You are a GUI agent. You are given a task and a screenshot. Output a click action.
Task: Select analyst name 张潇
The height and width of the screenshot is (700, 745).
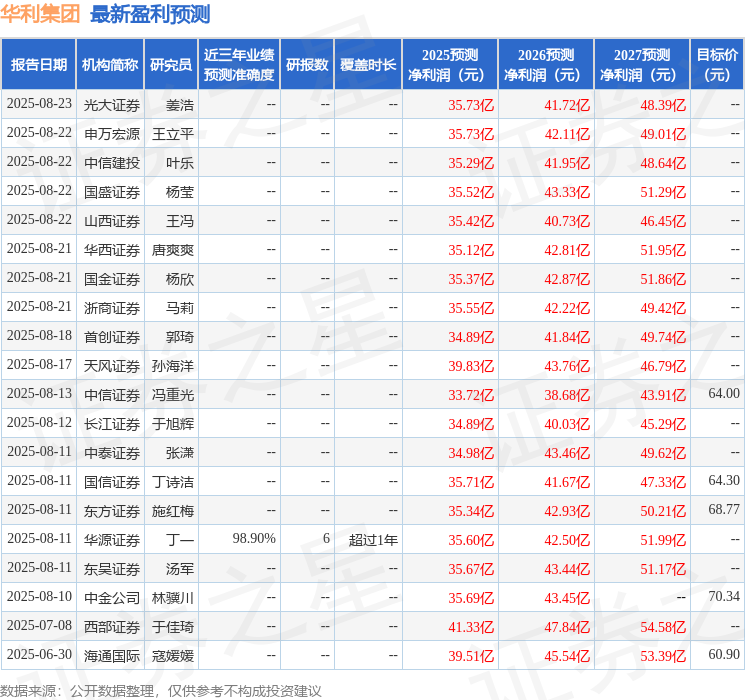click(180, 453)
